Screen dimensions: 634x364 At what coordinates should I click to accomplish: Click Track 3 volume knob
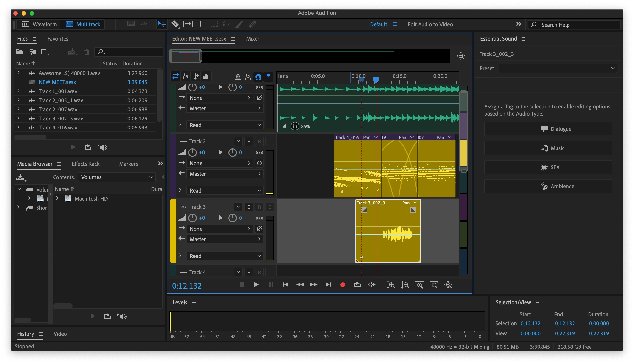point(192,218)
